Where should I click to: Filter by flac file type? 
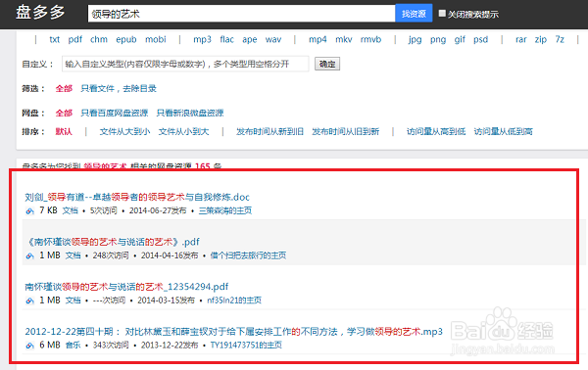(227, 39)
